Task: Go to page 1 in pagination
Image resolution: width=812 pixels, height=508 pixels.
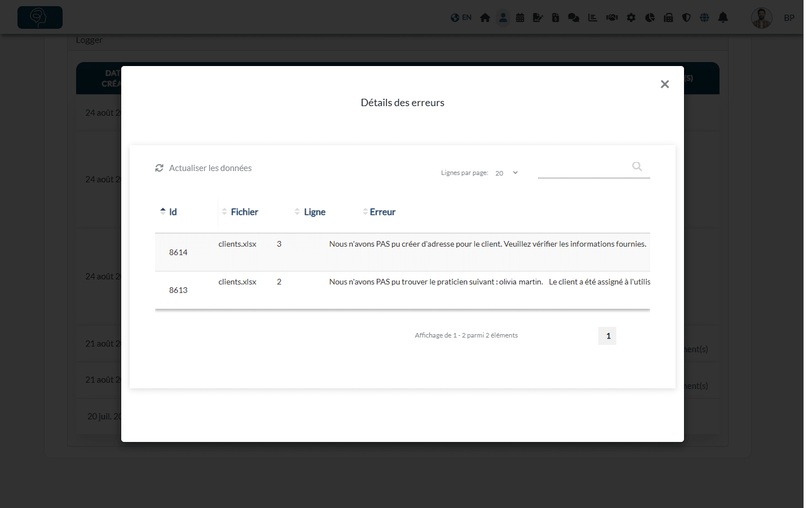Action: (607, 336)
